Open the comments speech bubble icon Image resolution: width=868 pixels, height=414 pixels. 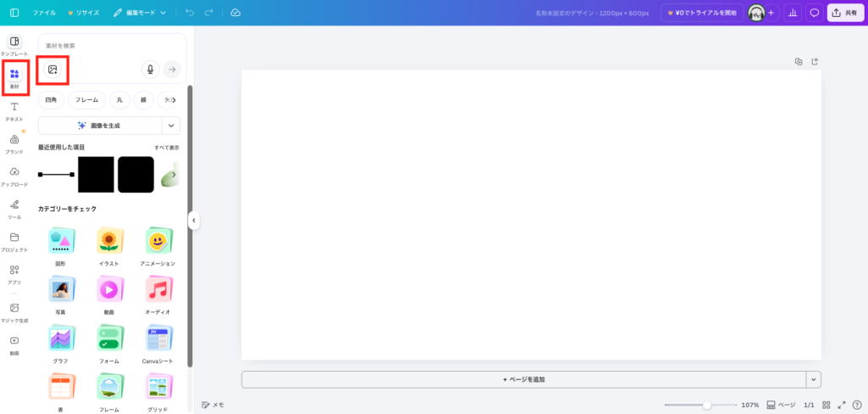coord(815,13)
